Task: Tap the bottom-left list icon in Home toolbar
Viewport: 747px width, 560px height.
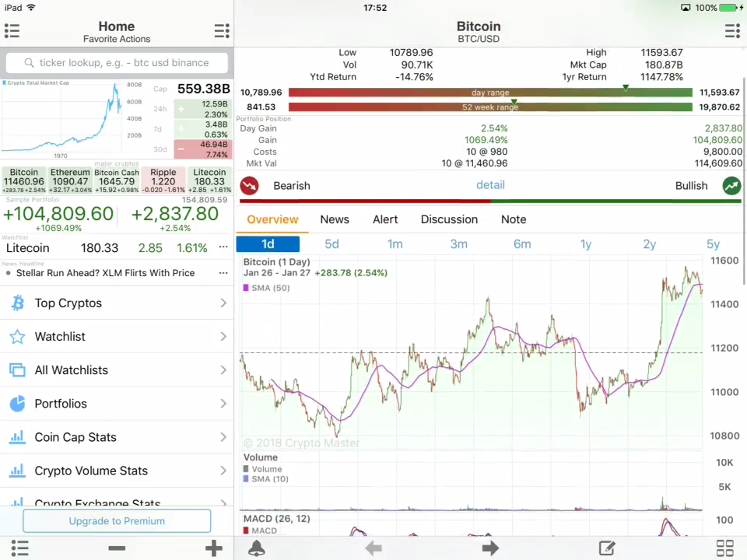Action: pyautogui.click(x=19, y=548)
